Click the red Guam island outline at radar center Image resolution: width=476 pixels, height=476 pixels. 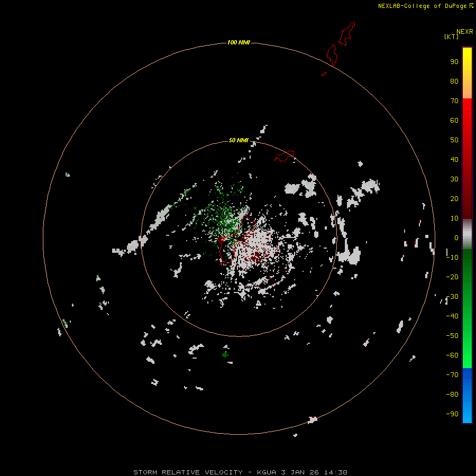pyautogui.click(x=236, y=239)
